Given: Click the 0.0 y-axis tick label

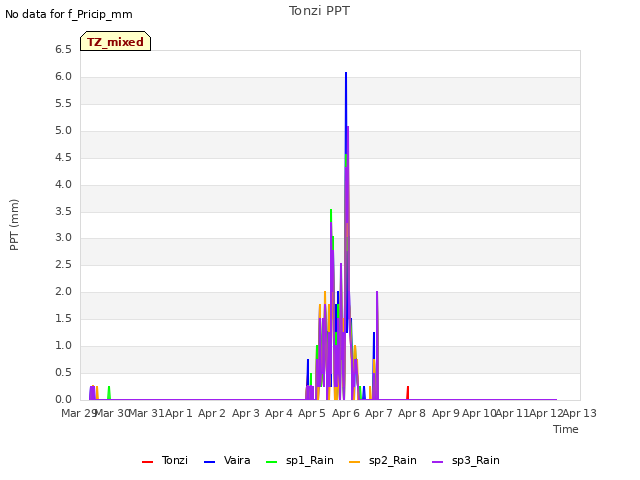Looking at the screenshot, I should (63, 400).
